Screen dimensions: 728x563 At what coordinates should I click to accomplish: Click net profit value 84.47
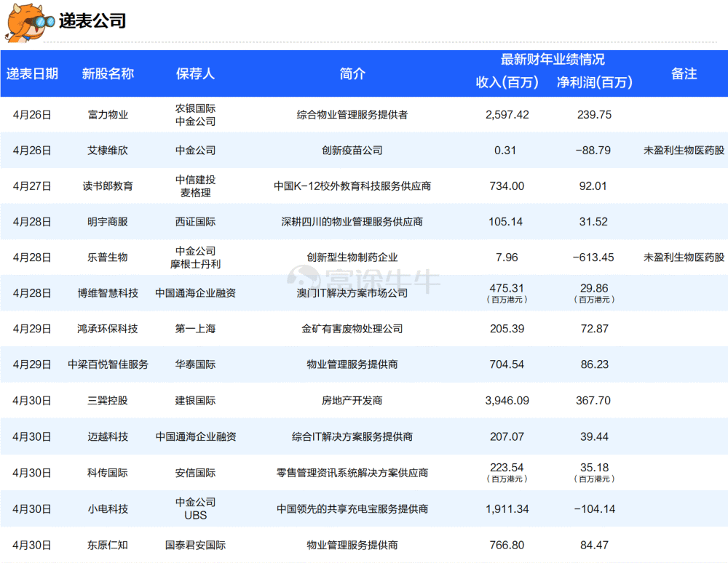594,546
